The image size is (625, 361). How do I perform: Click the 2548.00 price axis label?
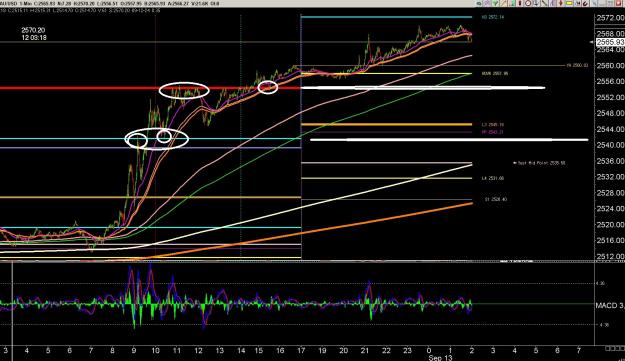tap(610, 113)
